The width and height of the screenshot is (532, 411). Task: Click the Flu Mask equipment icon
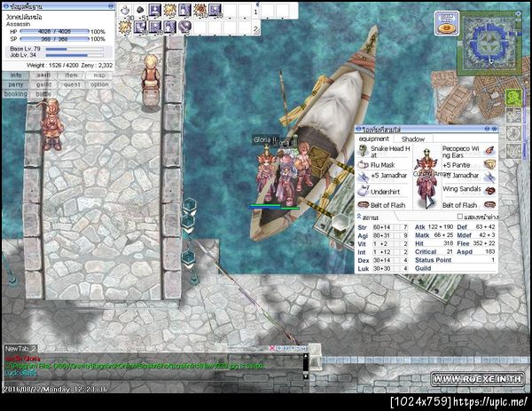[364, 165]
